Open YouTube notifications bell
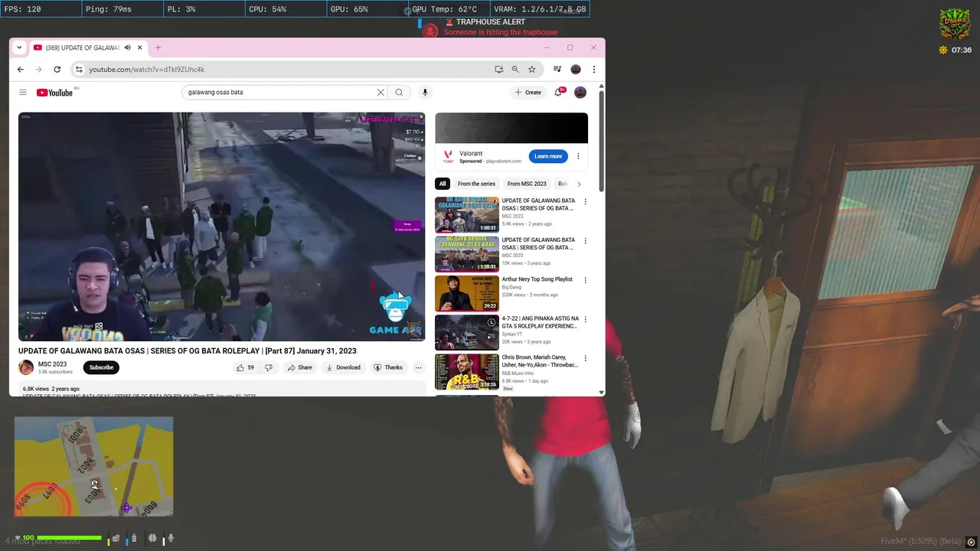Screen dimensions: 980x551 pyautogui.click(x=558, y=93)
